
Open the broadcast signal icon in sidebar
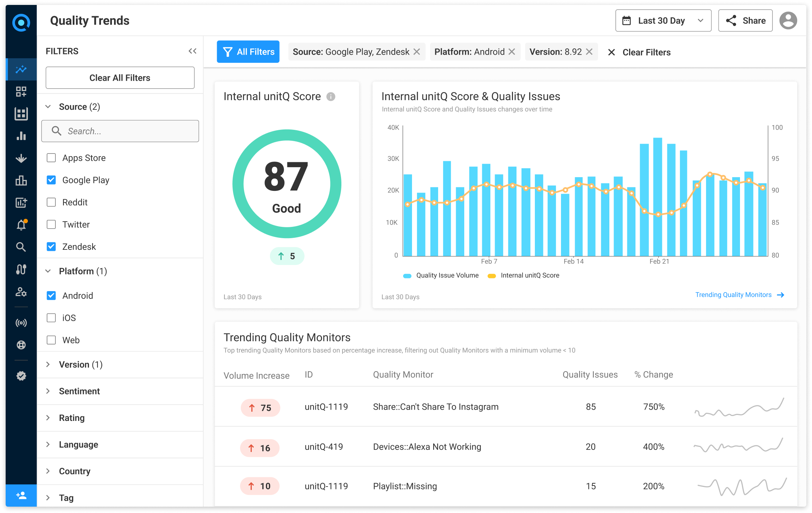coord(21,323)
